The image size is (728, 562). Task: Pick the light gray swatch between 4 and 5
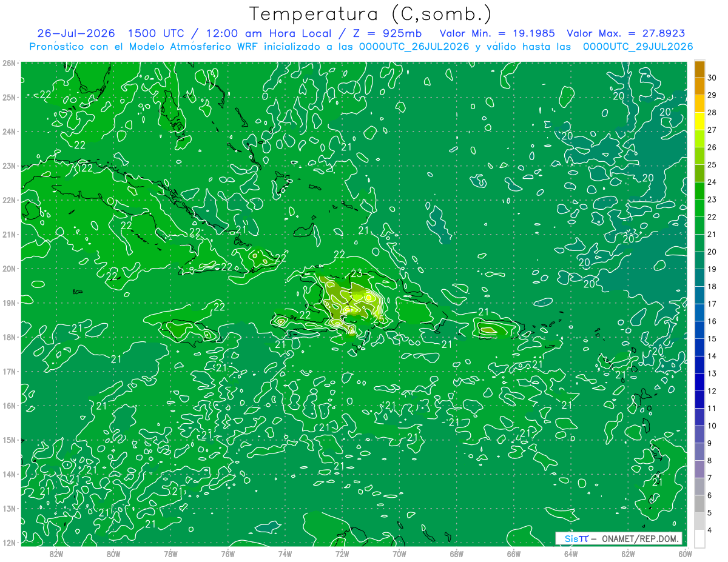(x=699, y=521)
